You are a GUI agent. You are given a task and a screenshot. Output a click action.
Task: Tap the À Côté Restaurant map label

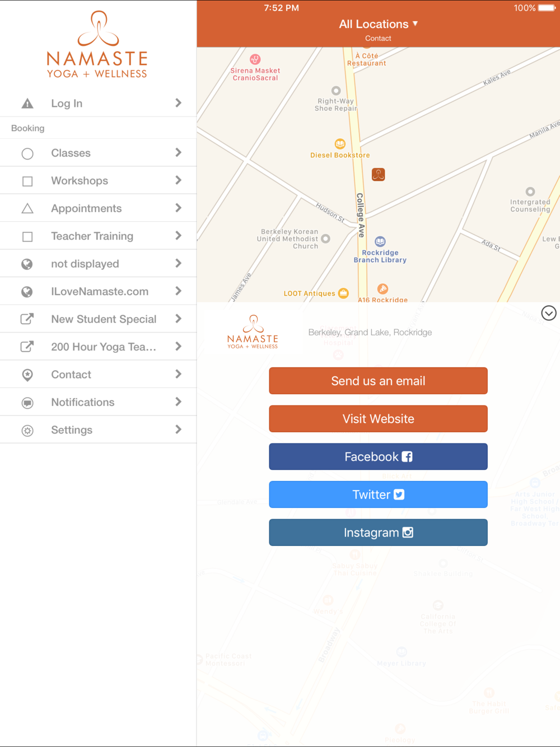[x=367, y=59]
